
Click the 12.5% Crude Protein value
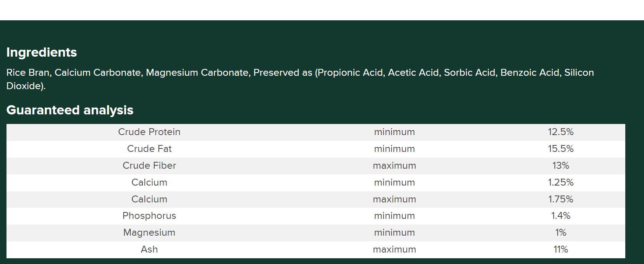[560, 132]
